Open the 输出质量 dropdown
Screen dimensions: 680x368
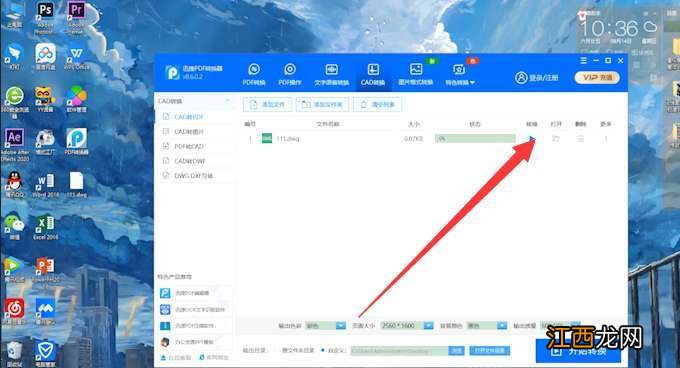560,325
